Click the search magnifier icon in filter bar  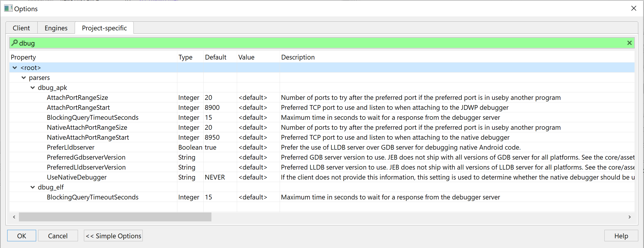click(14, 43)
